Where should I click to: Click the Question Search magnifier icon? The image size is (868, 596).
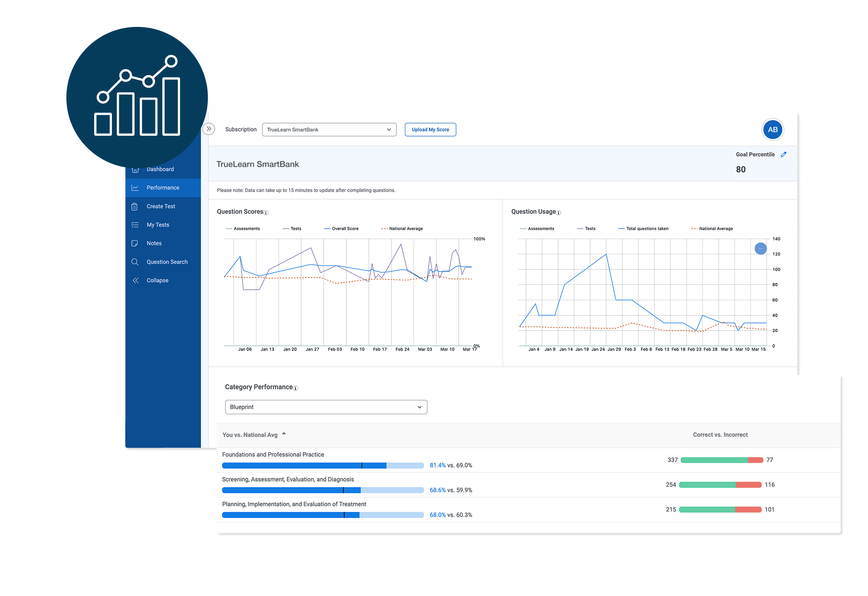click(135, 262)
